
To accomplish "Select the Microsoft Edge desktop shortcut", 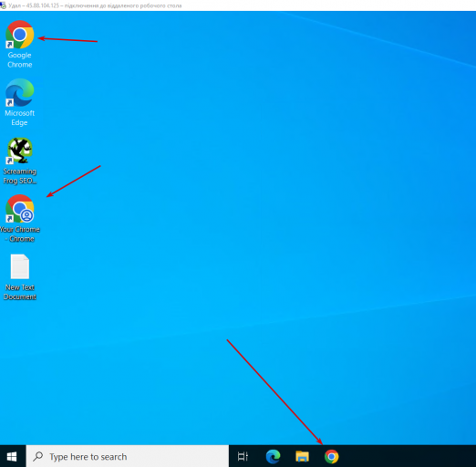I will [x=19, y=102].
